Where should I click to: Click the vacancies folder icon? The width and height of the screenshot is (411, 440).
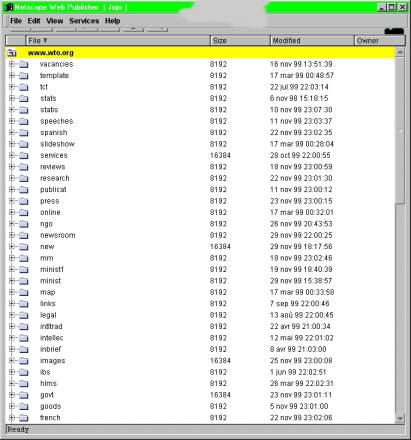point(24,64)
